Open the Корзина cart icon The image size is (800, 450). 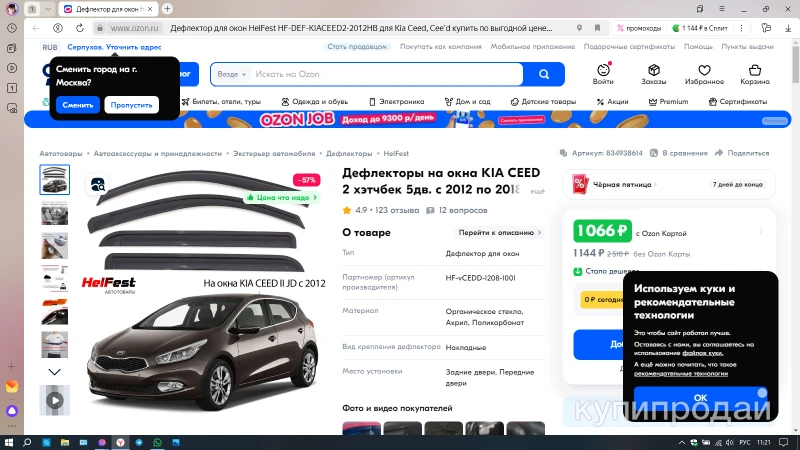(755, 74)
